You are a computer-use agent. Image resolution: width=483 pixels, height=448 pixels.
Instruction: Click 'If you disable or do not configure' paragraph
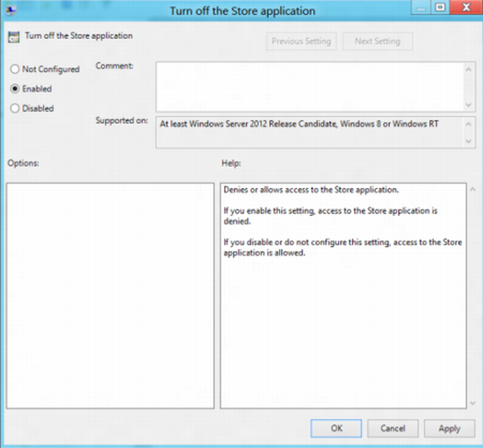pyautogui.click(x=342, y=248)
